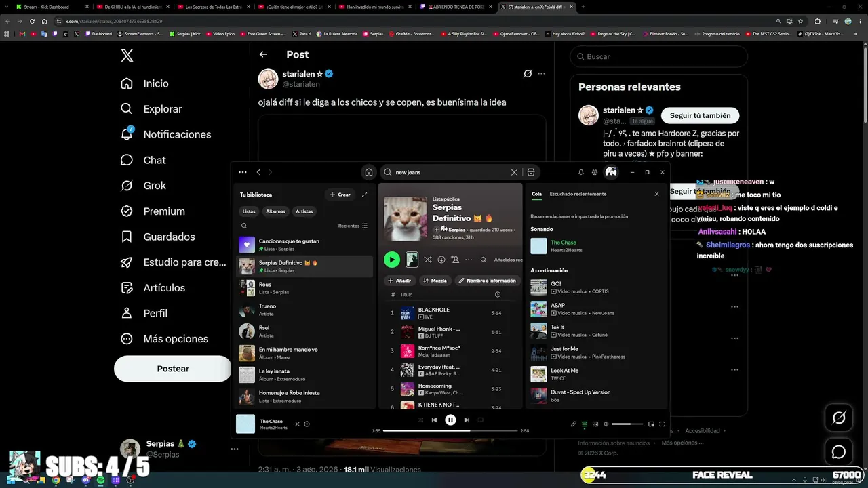This screenshot has height=488, width=868.
Task: Play the Serpias Definitivo playlist
Action: tap(392, 260)
